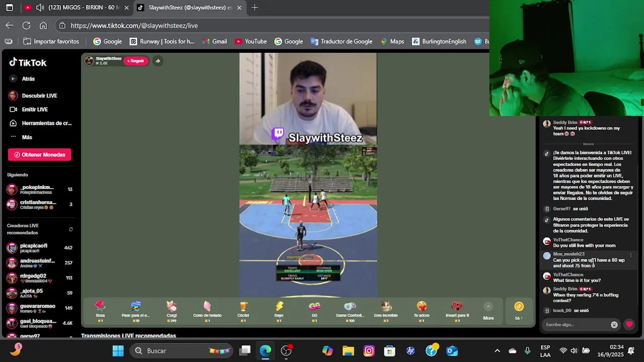This screenshot has width=644, height=362.
Task: Open the Traductor de Google bookmark
Action: 342,41
